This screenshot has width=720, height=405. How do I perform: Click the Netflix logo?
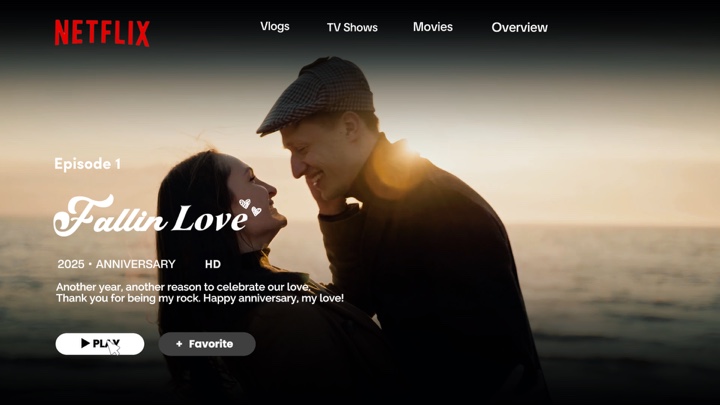(x=102, y=33)
